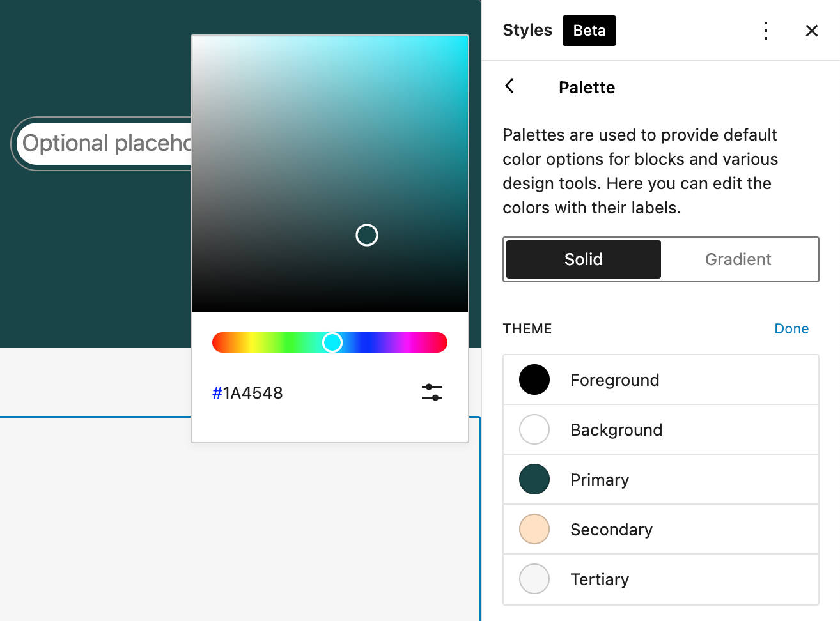This screenshot has height=621, width=840.
Task: Open the color format settings in the picker
Action: (432, 392)
